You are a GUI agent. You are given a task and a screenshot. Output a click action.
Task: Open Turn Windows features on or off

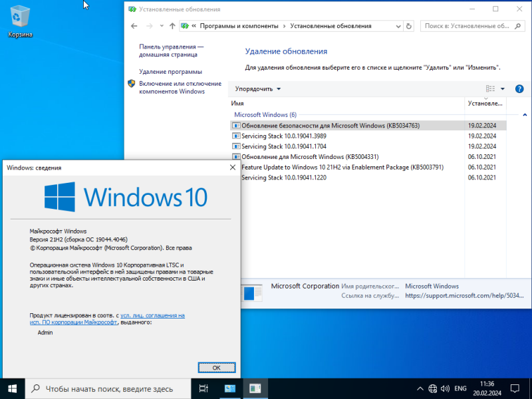[x=180, y=88]
